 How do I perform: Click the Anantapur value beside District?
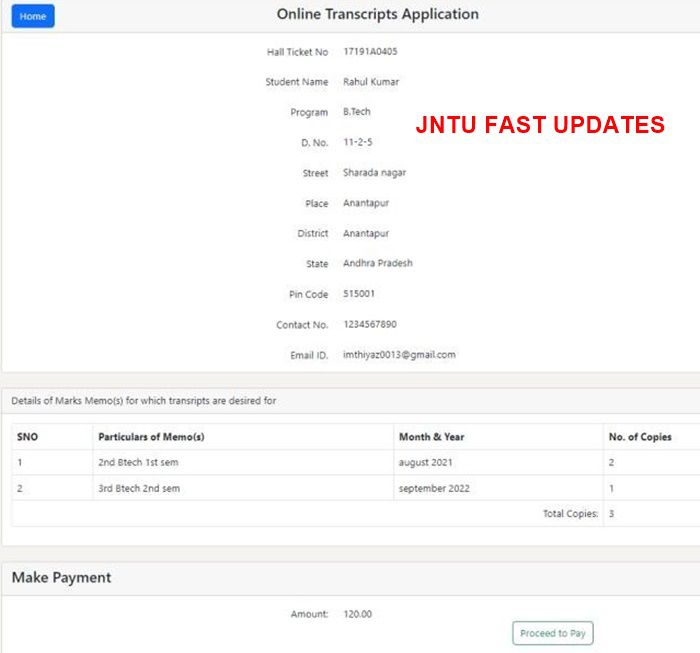coord(365,233)
